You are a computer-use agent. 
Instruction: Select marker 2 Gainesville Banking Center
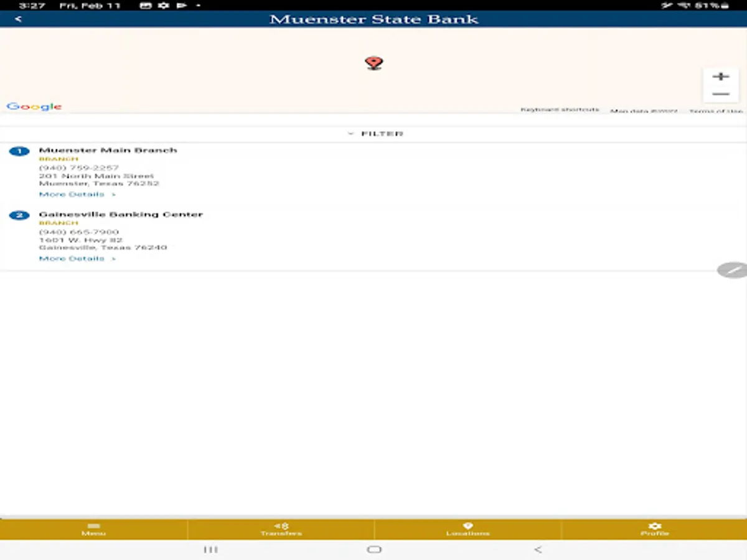(x=19, y=215)
